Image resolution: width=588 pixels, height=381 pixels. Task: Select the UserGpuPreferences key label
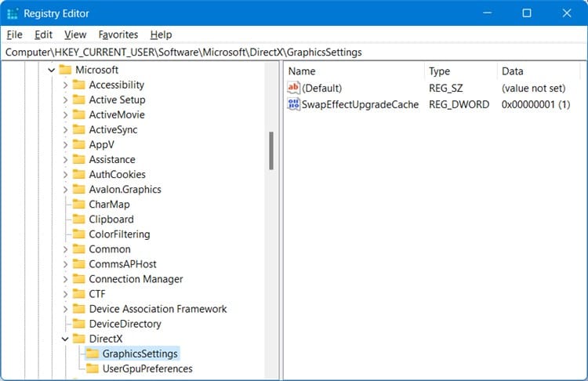[147, 368]
